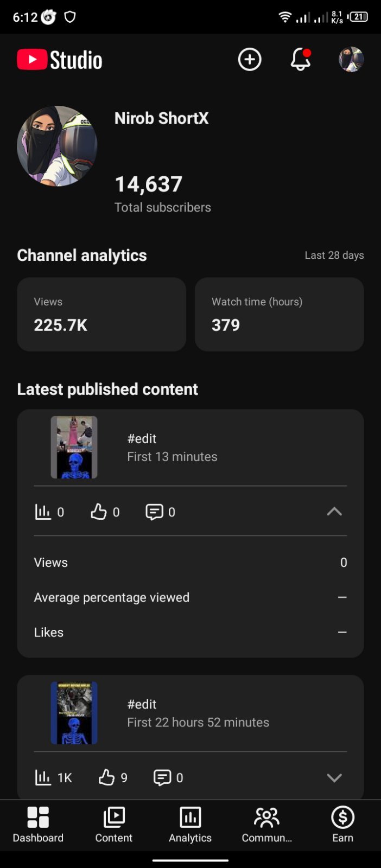Image resolution: width=381 pixels, height=868 pixels.
Task: Switch to the Analytics tab
Action: tap(190, 825)
